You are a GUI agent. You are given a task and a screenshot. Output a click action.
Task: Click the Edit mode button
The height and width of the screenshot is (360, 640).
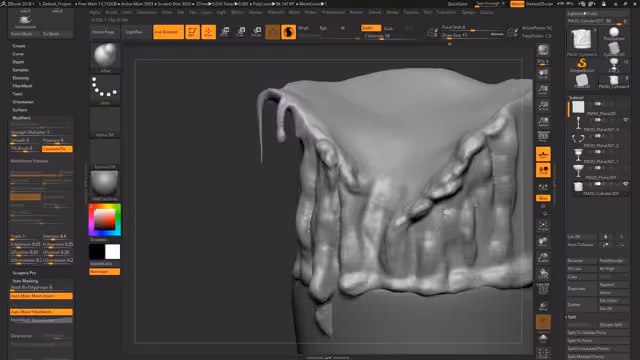[192, 32]
